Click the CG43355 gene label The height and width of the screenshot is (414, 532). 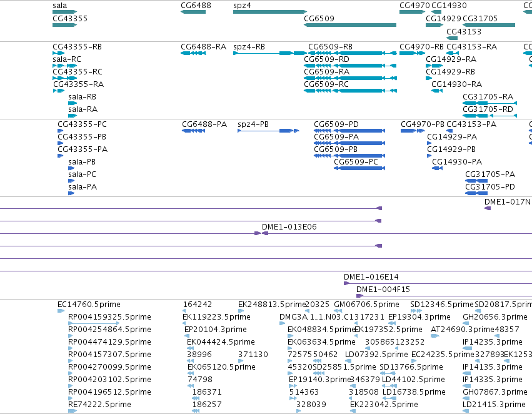[x=70, y=18]
